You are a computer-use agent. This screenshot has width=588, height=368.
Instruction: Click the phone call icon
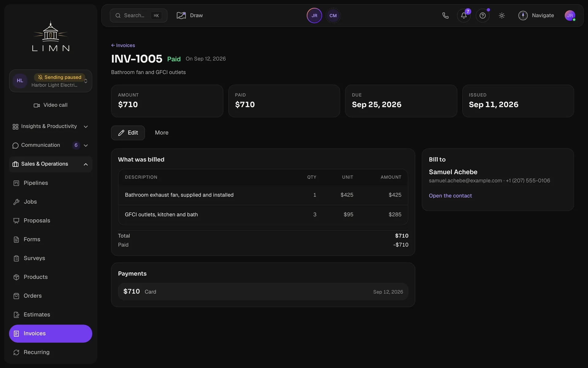click(x=445, y=16)
